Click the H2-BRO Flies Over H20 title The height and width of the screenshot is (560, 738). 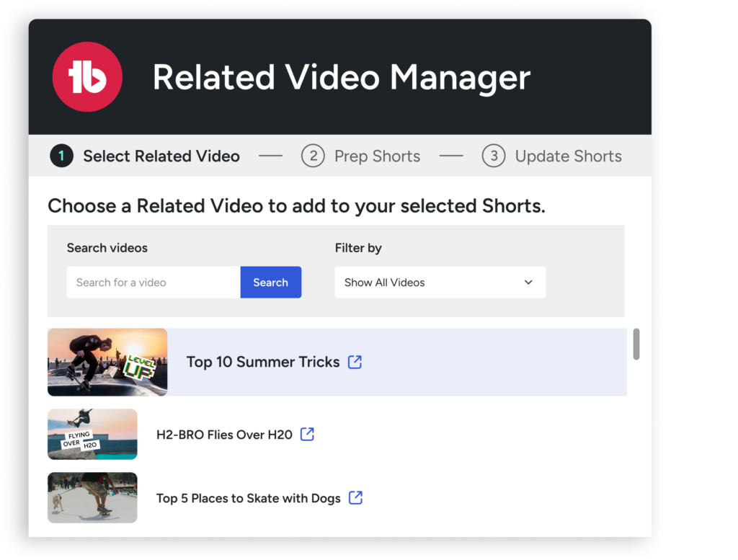pos(224,435)
